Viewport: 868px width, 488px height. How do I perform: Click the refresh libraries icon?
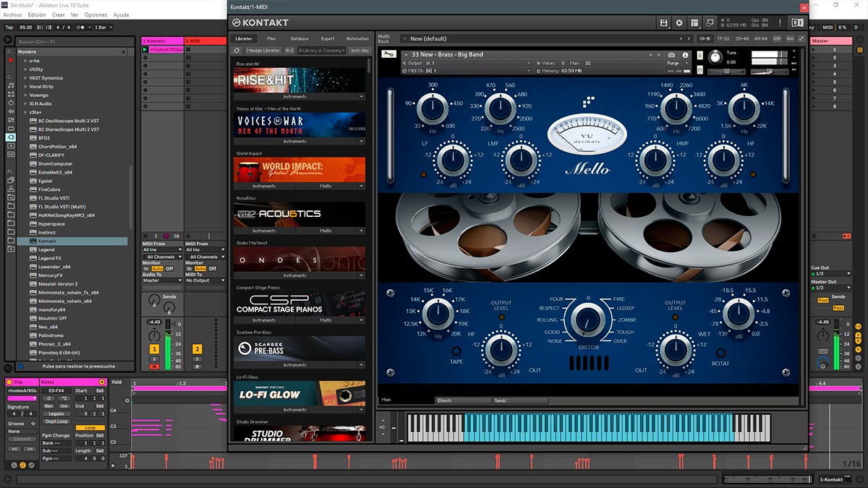click(237, 51)
